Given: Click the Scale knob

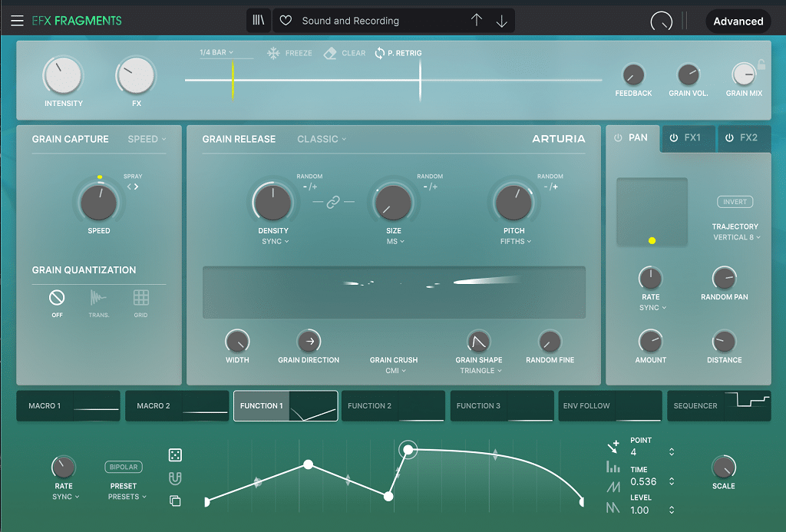Looking at the screenshot, I should tap(723, 468).
